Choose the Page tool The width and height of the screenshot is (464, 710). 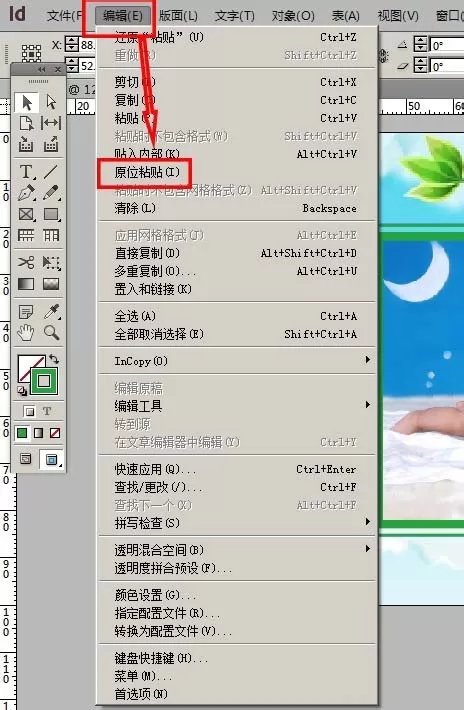(x=26, y=123)
